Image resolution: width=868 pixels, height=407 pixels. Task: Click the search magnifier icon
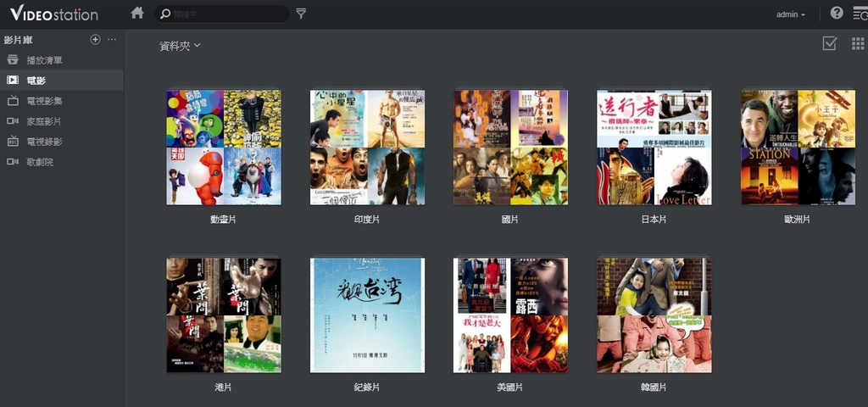point(165,14)
